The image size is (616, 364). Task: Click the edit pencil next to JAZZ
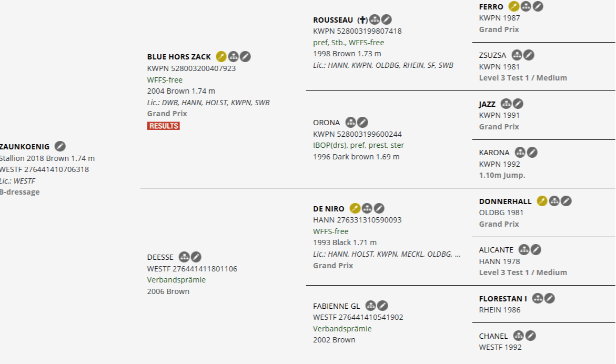[518, 104]
